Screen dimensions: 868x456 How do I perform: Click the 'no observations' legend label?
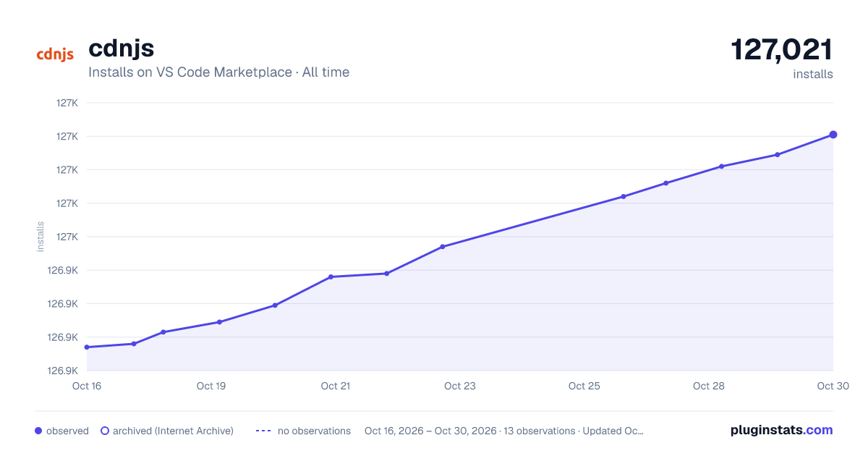coord(314,431)
